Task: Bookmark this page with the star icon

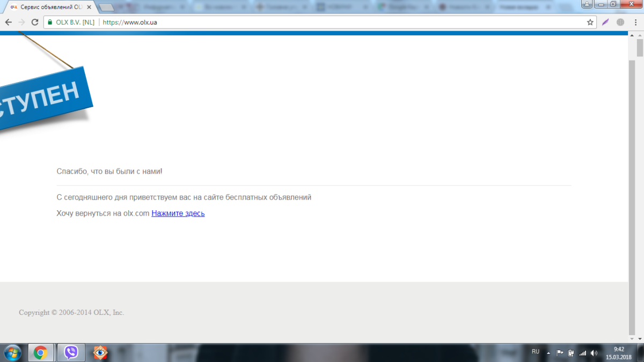Action: click(590, 23)
